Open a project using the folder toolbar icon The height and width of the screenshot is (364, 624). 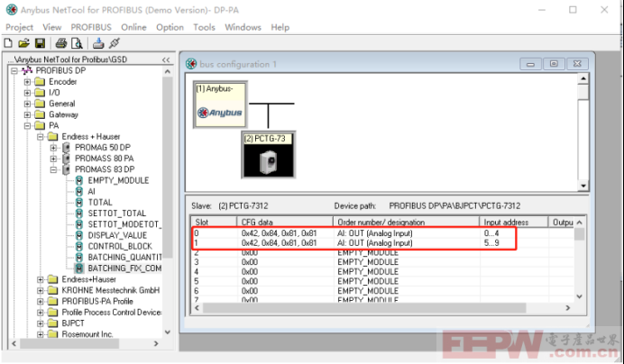24,43
